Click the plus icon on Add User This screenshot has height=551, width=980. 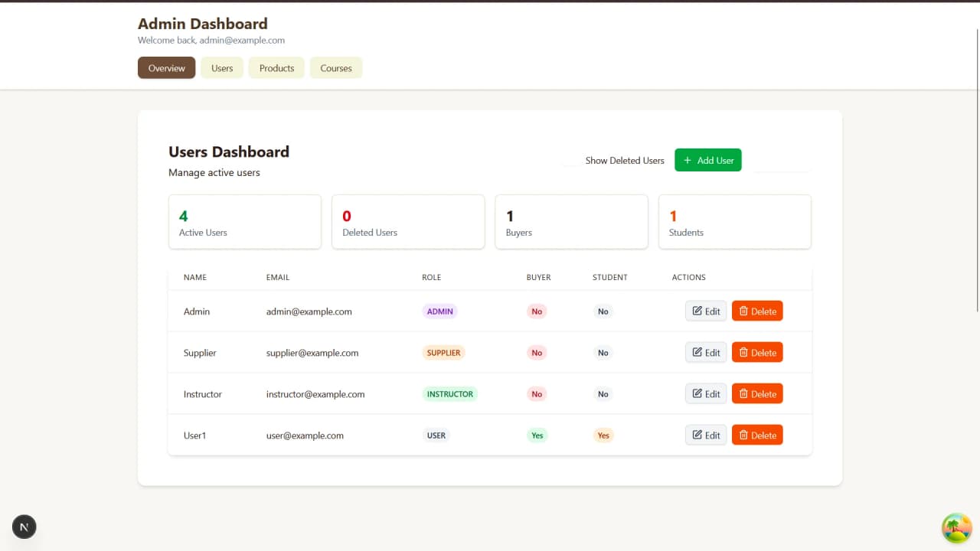click(686, 160)
